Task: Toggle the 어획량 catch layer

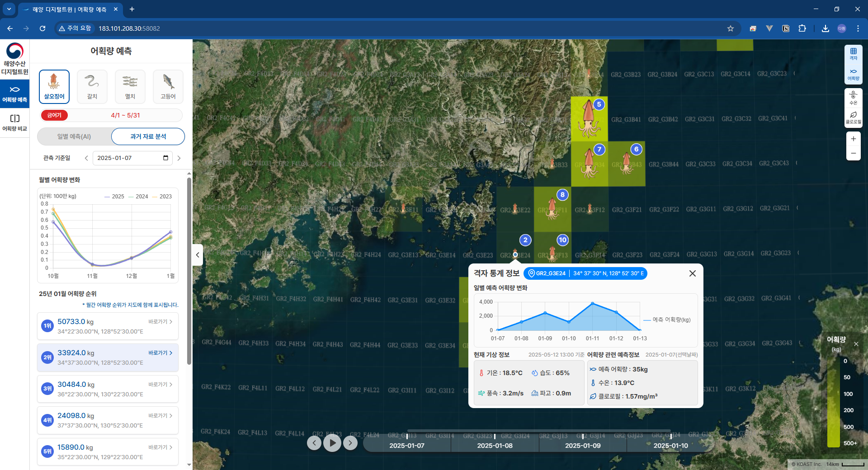Action: click(x=853, y=75)
